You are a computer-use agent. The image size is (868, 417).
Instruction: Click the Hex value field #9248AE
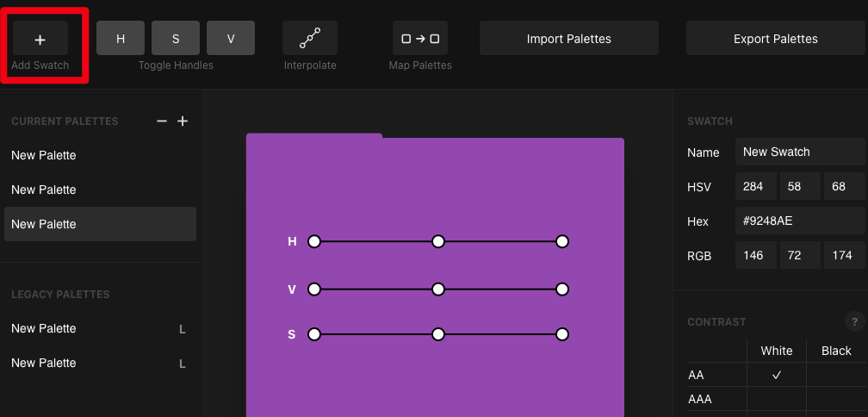tap(800, 221)
